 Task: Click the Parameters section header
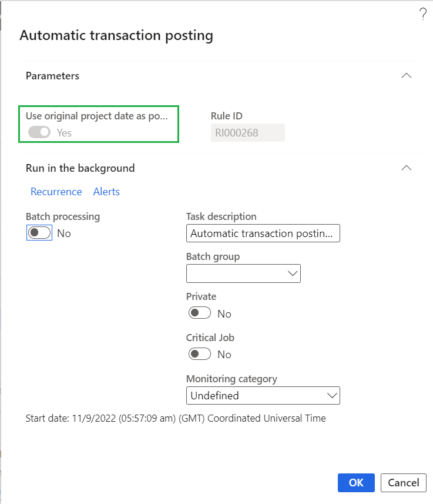(53, 76)
